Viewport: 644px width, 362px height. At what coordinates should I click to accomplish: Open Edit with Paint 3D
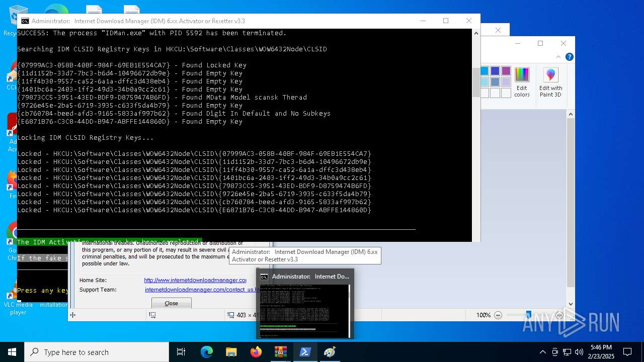[550, 82]
